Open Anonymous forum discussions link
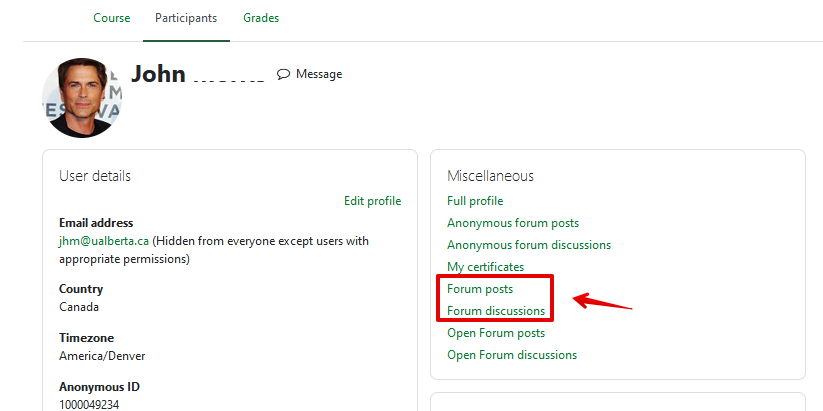The width and height of the screenshot is (823, 411). coord(529,245)
